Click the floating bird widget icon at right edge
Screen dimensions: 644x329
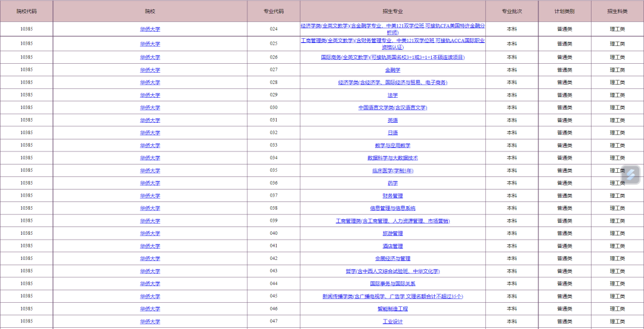[x=631, y=175]
